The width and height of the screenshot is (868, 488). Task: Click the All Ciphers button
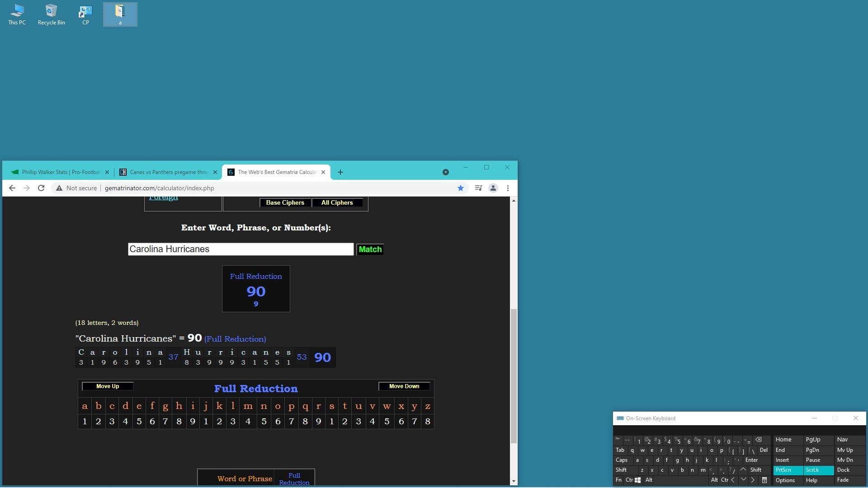[337, 203]
